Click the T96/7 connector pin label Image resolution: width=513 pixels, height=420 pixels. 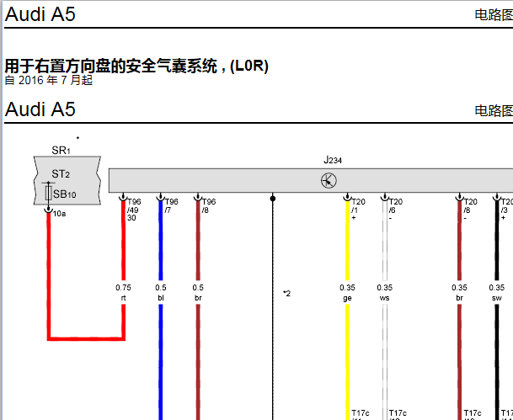pos(172,205)
